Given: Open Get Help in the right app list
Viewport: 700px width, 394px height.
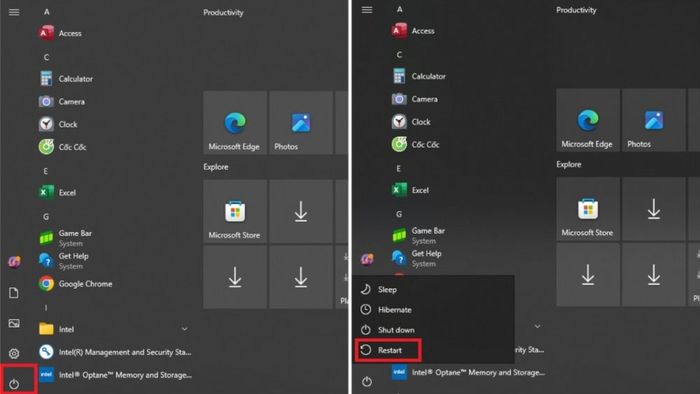Looking at the screenshot, I should point(417,258).
